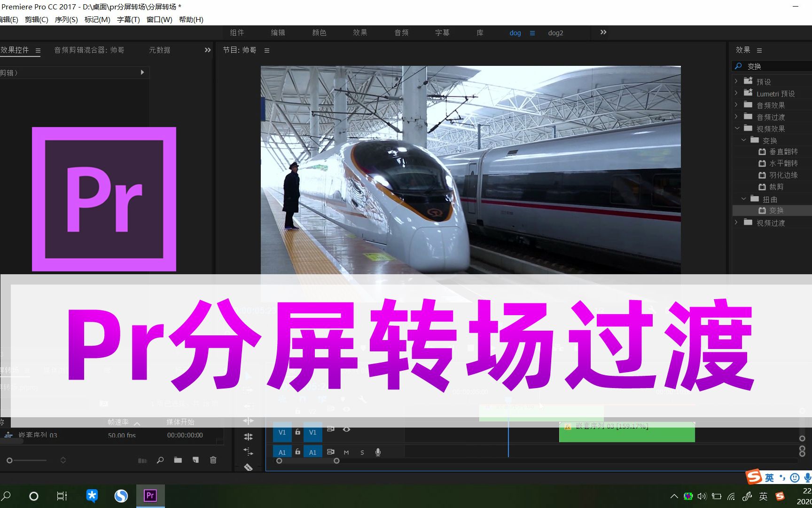Viewport: 812px width, 508px height.
Task: Select the 嵌套序列 03 clip on timeline
Action: click(x=627, y=432)
